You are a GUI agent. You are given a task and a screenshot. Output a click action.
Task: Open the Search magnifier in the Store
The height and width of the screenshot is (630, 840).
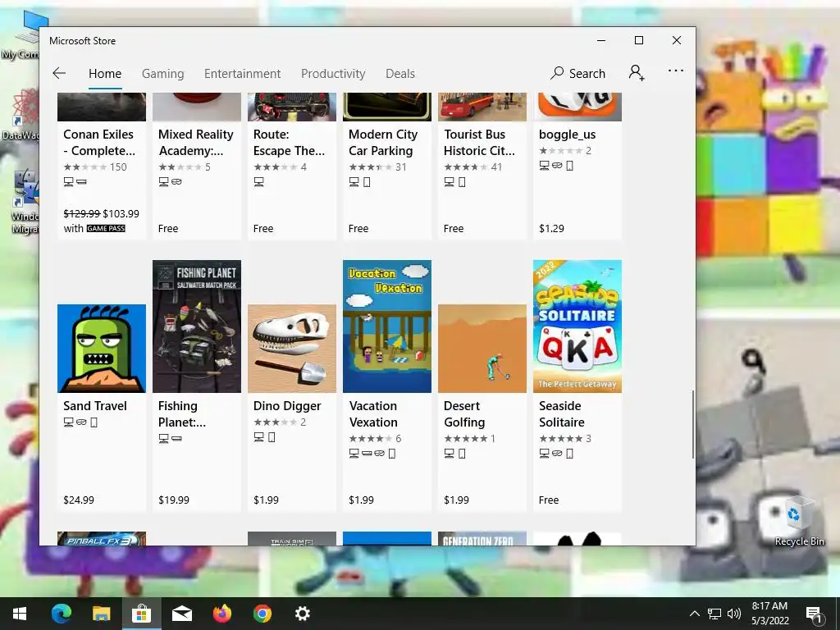coord(578,73)
